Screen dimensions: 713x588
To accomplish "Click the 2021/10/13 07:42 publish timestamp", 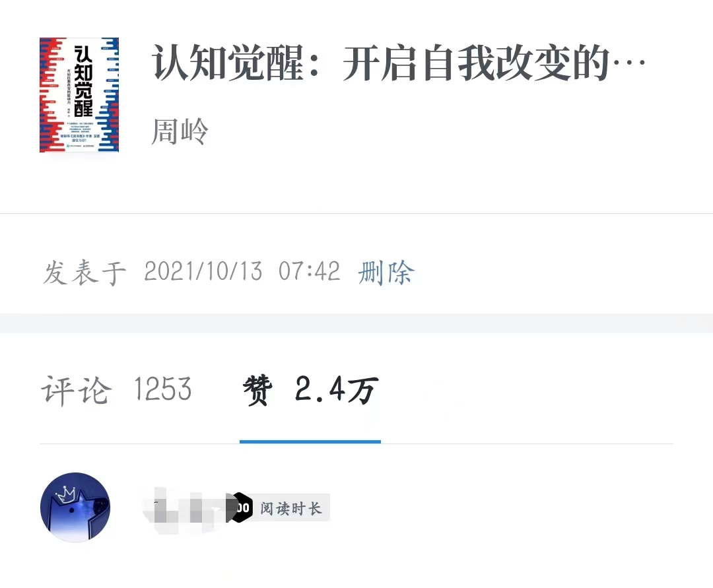I will pyautogui.click(x=242, y=271).
